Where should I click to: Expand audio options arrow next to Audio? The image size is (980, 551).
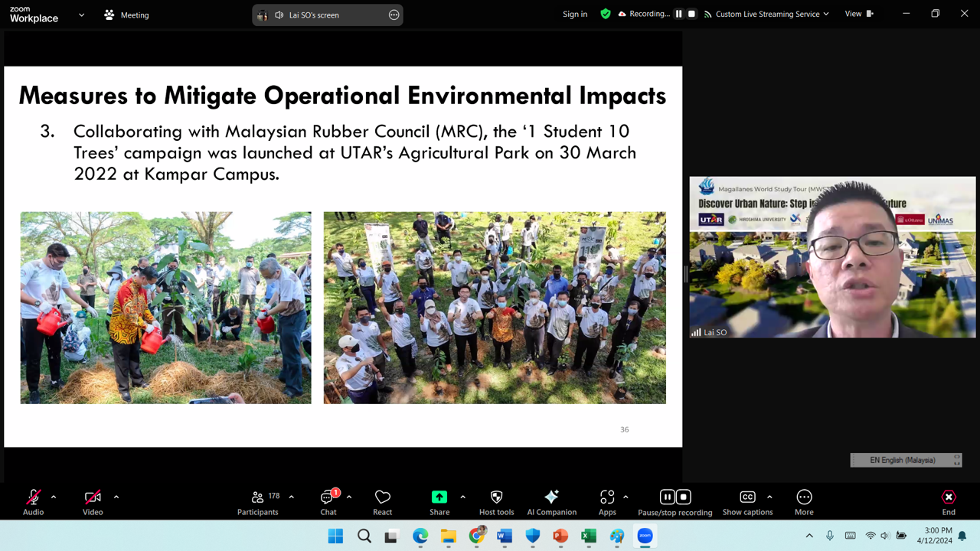tap(54, 497)
